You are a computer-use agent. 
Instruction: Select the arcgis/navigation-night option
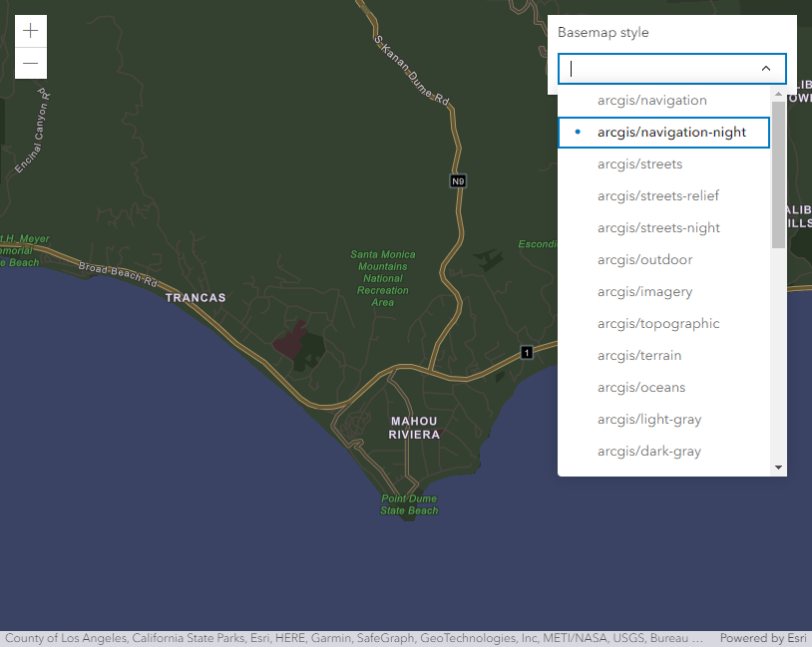pos(670,133)
